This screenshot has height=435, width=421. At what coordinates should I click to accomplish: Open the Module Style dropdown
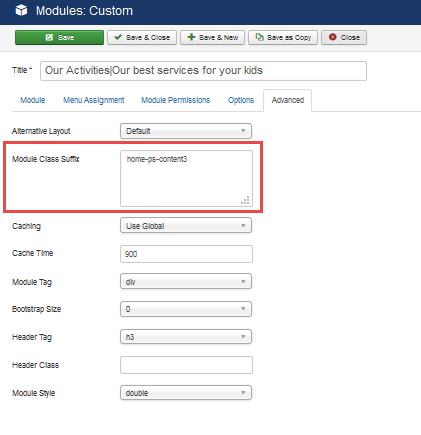[x=186, y=393]
